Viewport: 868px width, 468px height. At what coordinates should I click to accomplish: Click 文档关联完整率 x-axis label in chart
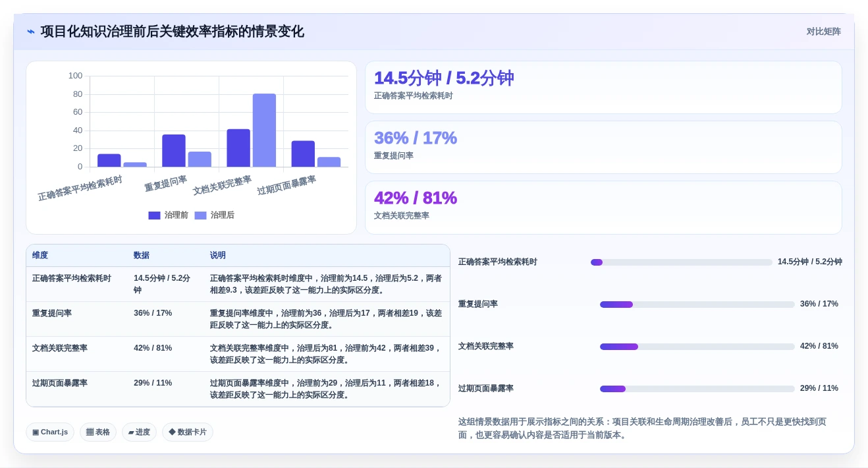pos(223,185)
